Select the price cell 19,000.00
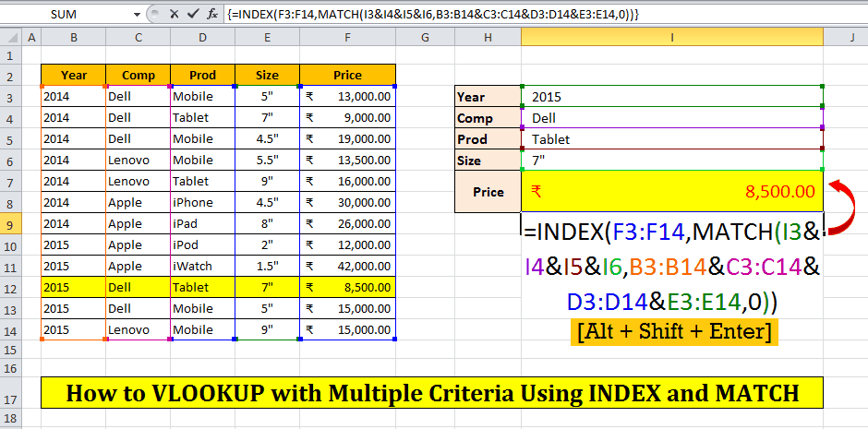Viewport: 868px width, 429px height. coord(347,138)
